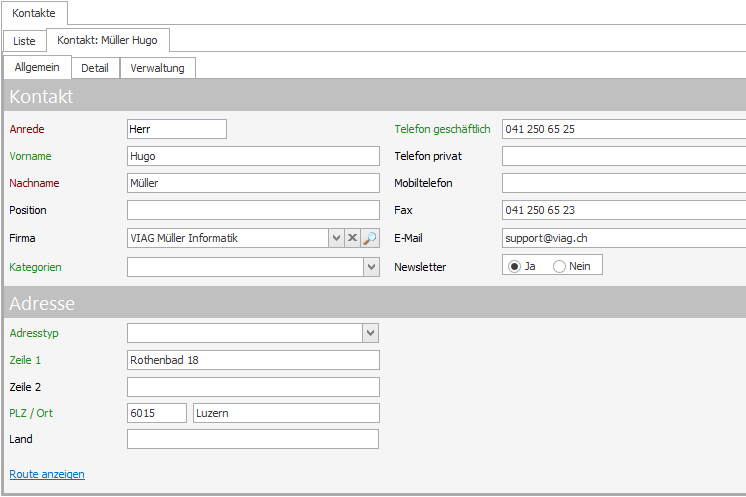Click the Kontakt section header
Screen dimensions: 746x497
coord(375,96)
